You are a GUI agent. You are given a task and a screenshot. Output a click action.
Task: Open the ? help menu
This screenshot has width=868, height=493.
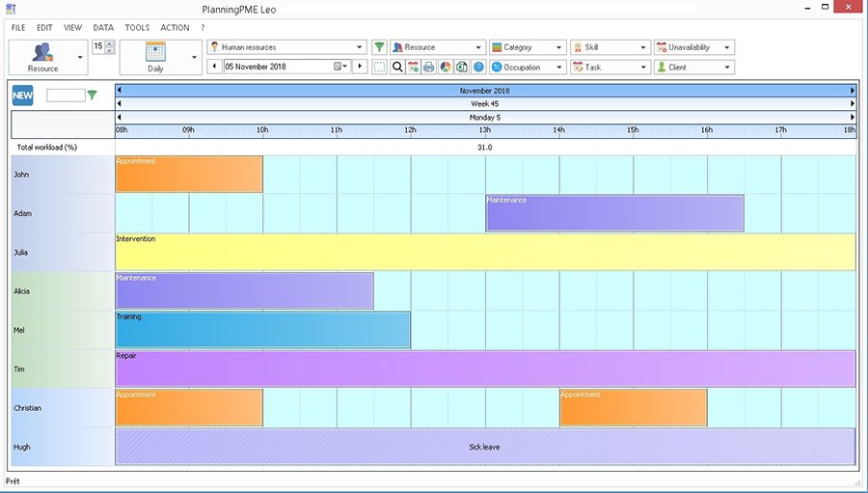point(203,28)
